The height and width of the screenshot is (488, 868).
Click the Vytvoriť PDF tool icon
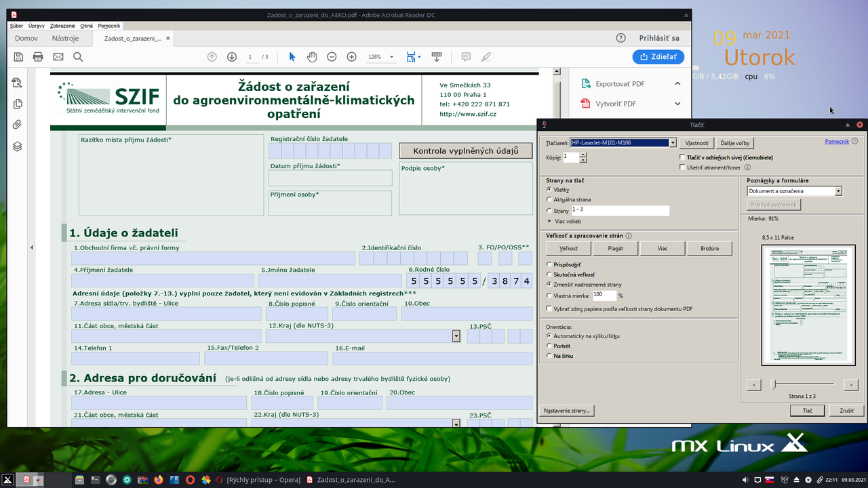tap(586, 104)
